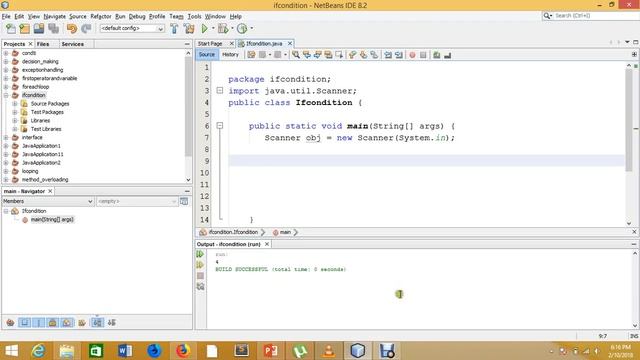Collapse the main method code fold
The image size is (640, 360).
(x=220, y=126)
